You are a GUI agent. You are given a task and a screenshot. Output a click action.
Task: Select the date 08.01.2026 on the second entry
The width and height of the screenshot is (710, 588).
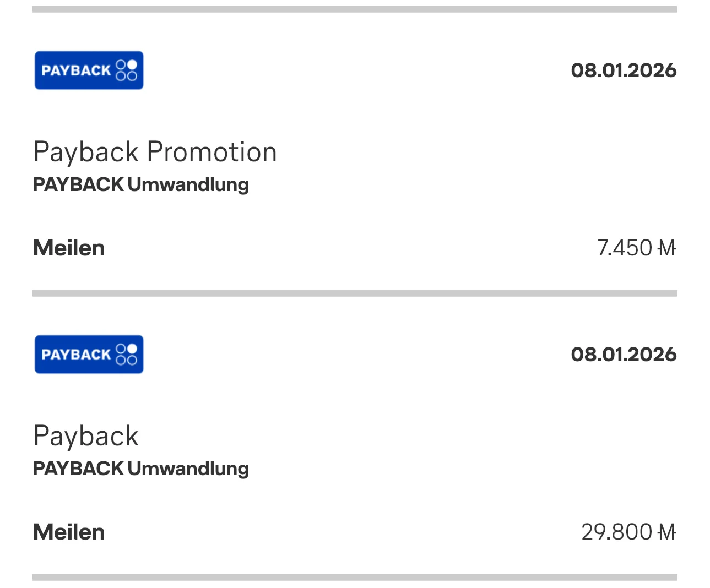tap(623, 354)
